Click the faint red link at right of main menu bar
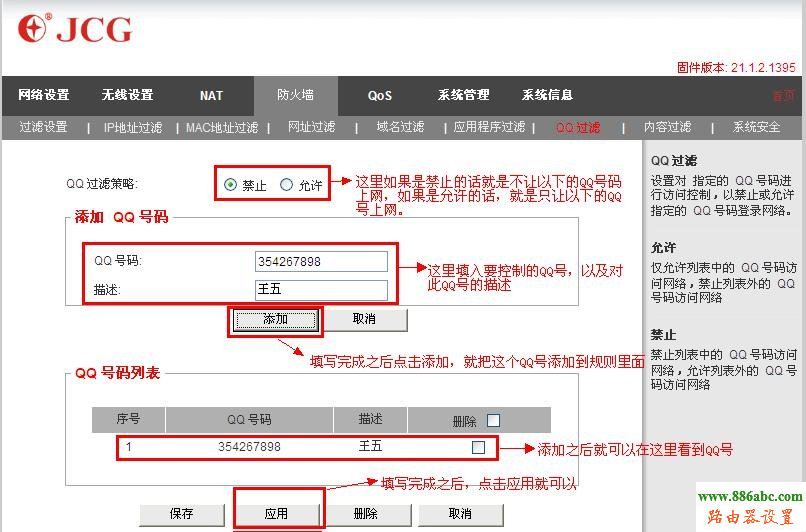Viewport: 806px width, 532px height. 784,96
